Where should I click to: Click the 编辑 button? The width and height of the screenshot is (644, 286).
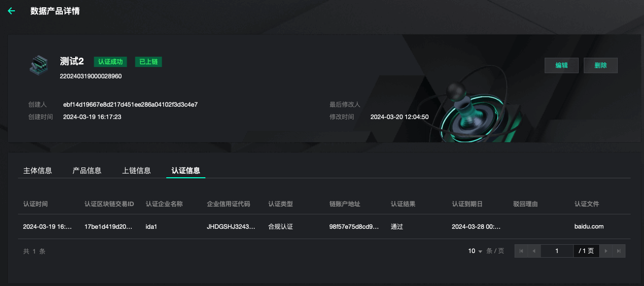click(x=562, y=65)
